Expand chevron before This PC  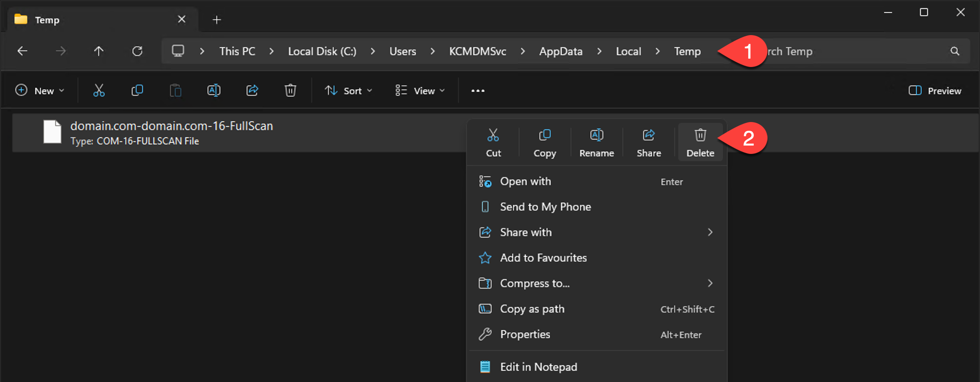202,51
